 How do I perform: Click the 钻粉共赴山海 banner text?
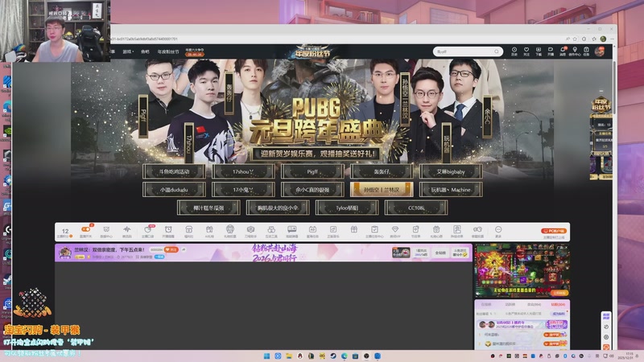(275, 253)
